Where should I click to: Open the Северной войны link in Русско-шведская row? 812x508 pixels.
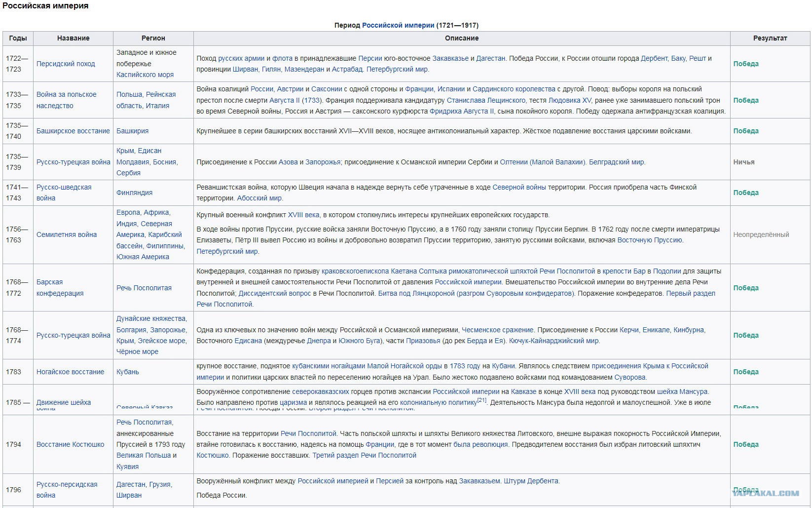tap(519, 187)
